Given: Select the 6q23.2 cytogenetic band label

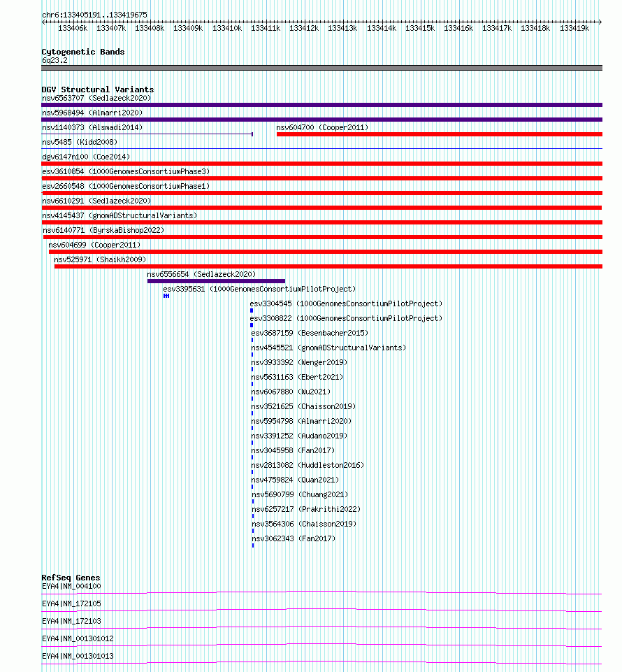Looking at the screenshot, I should click(55, 60).
